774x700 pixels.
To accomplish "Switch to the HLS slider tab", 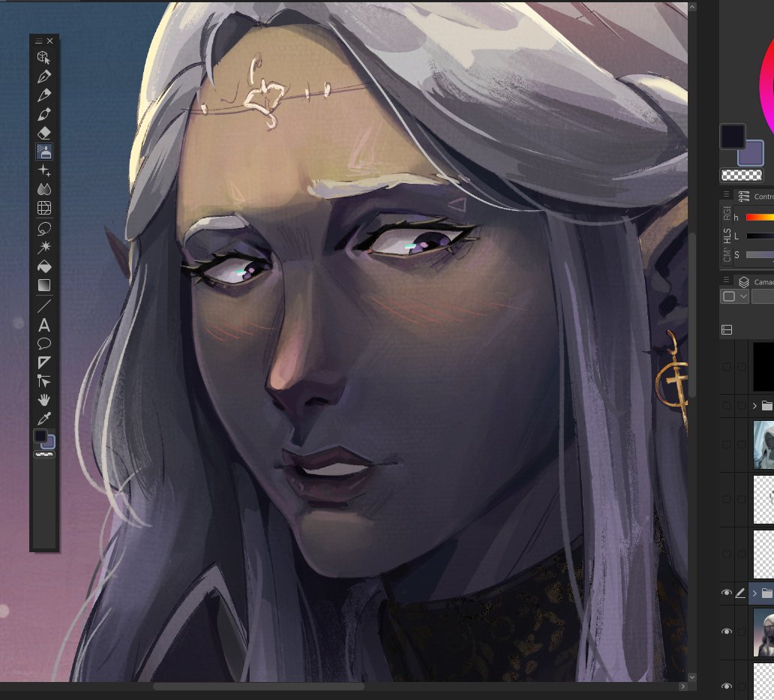I will tap(727, 236).
